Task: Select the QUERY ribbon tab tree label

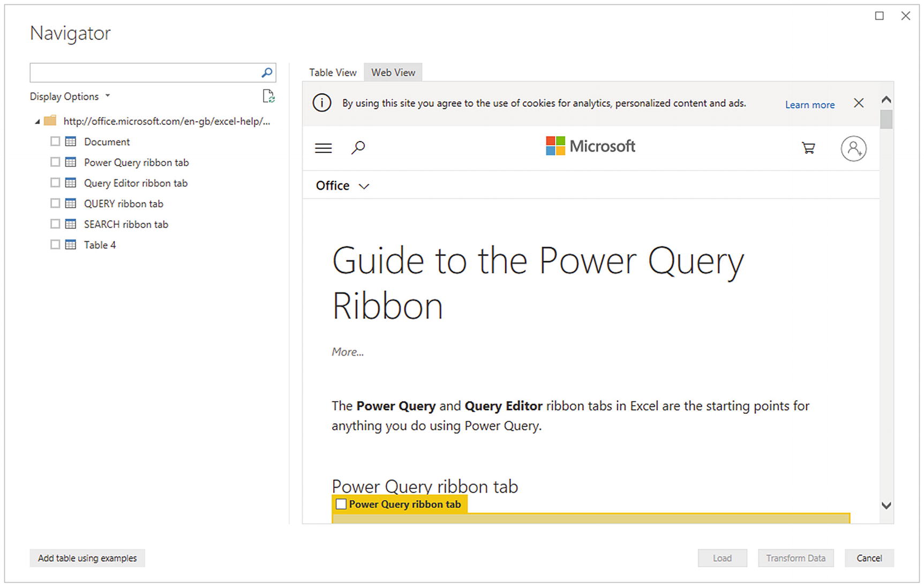Action: 123,203
